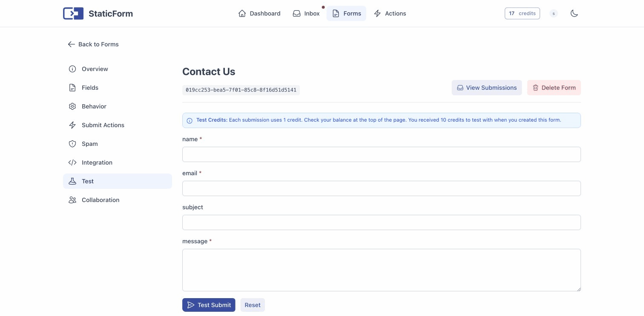Open the user avatar in the top bar

coord(554,13)
